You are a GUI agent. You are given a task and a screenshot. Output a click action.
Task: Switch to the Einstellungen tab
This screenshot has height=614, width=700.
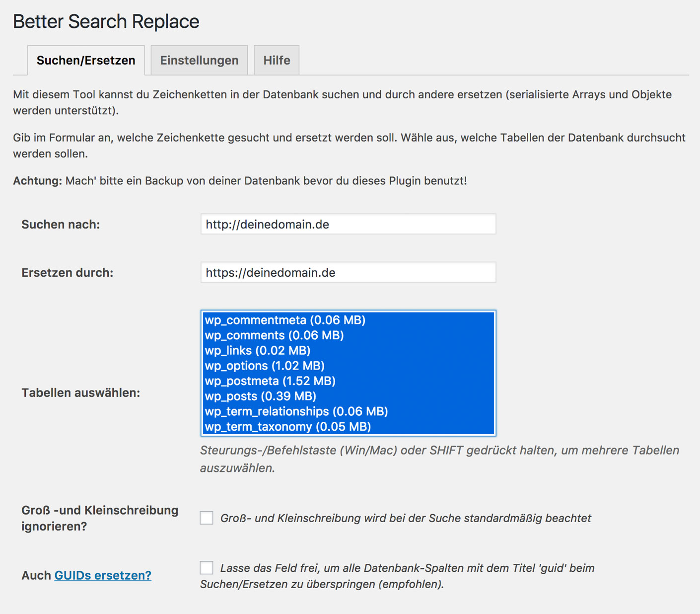click(199, 60)
